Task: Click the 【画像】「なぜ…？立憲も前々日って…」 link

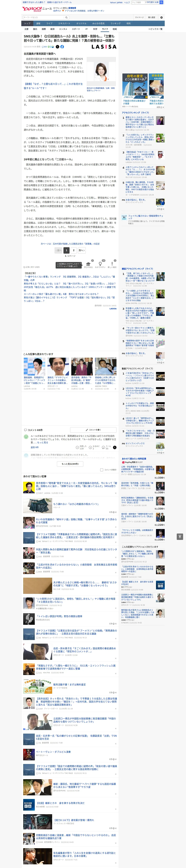Action: coord(53,86)
